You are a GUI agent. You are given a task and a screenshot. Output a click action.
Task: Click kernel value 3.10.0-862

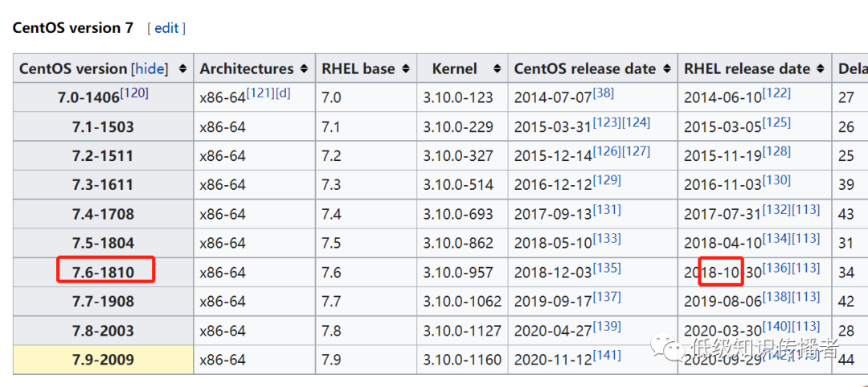point(458,244)
